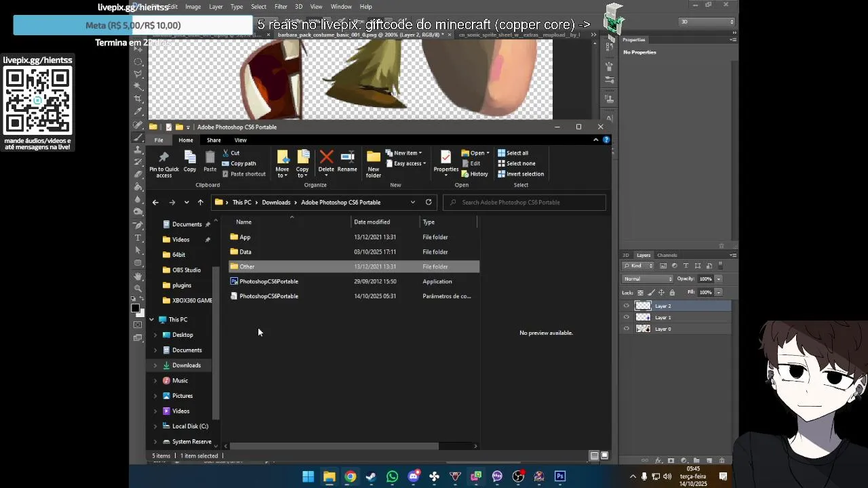Lock transparent pixels in Layers panel
The width and height of the screenshot is (868, 488).
coord(640,293)
